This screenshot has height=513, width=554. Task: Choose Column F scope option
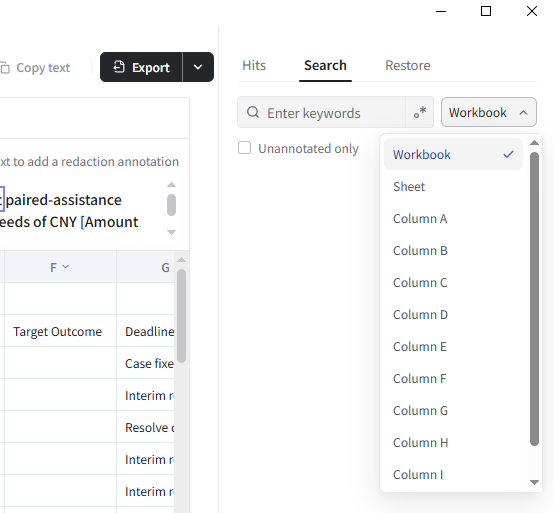pyautogui.click(x=453, y=379)
